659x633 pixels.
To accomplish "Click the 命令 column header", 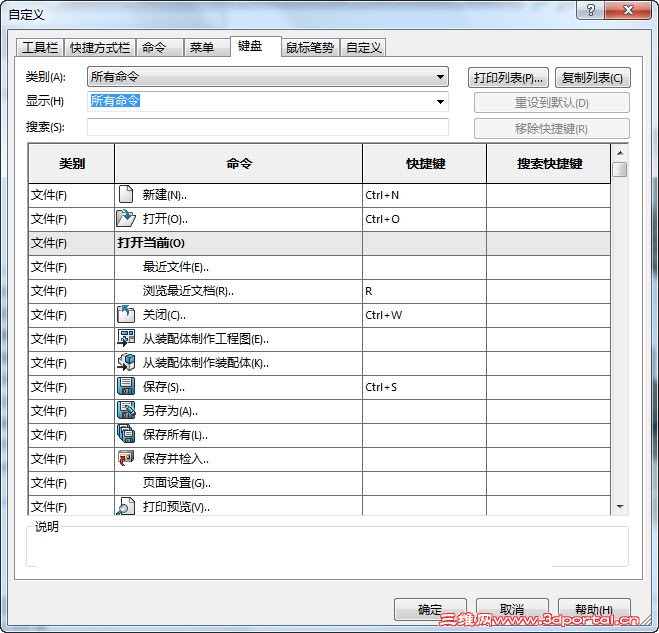I will pyautogui.click(x=238, y=164).
